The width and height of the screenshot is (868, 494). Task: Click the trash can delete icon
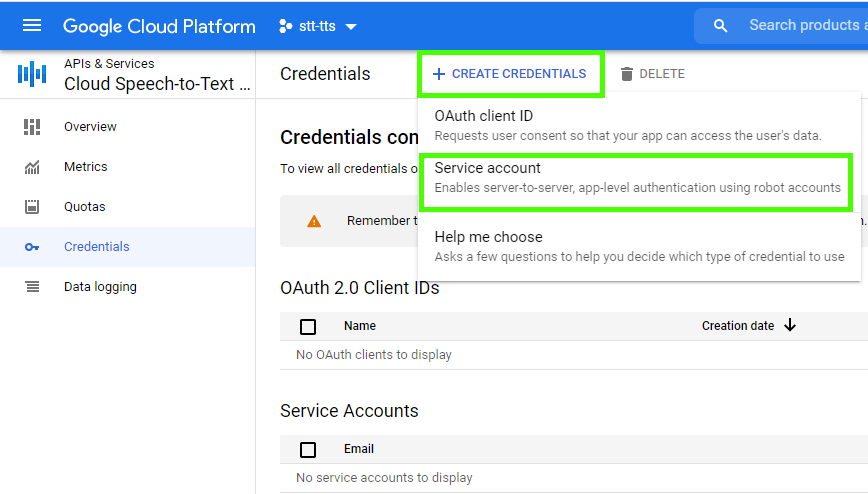[x=627, y=74]
